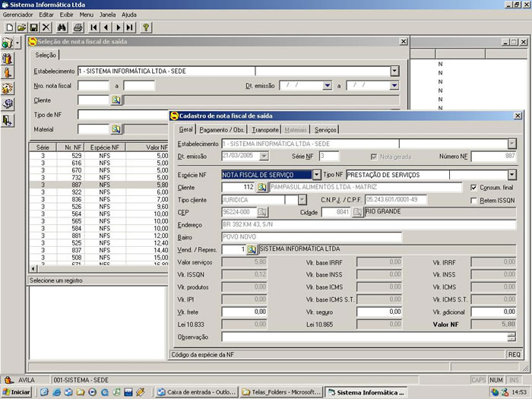Open the Gerenciador menu
Screen dimensions: 532x399
pos(17,14)
